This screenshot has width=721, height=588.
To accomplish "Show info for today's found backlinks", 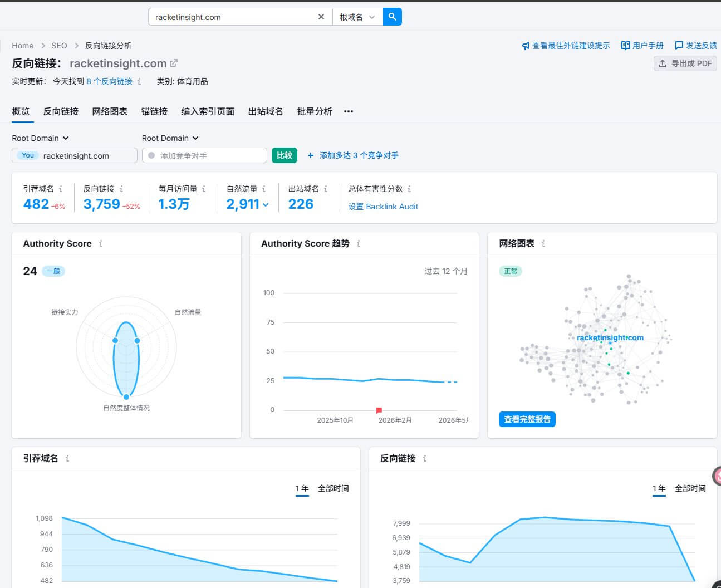I will click(x=139, y=81).
